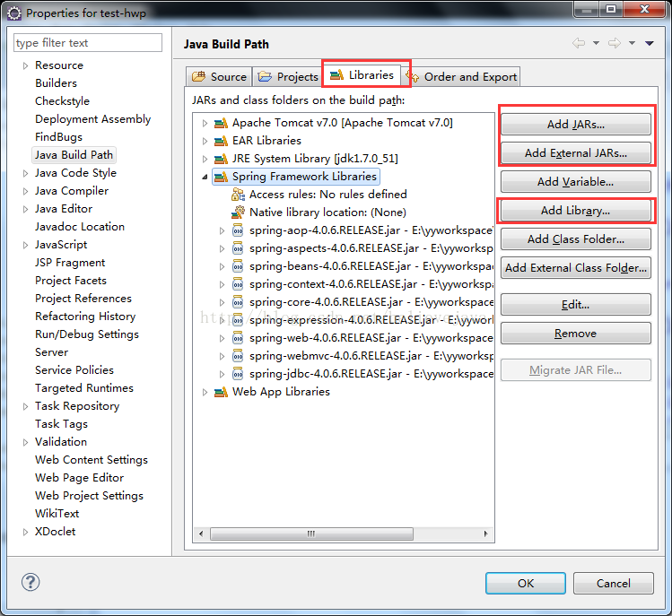Screen dimensions: 672x616
Task: Click the back navigation arrow icon
Action: pos(579,43)
